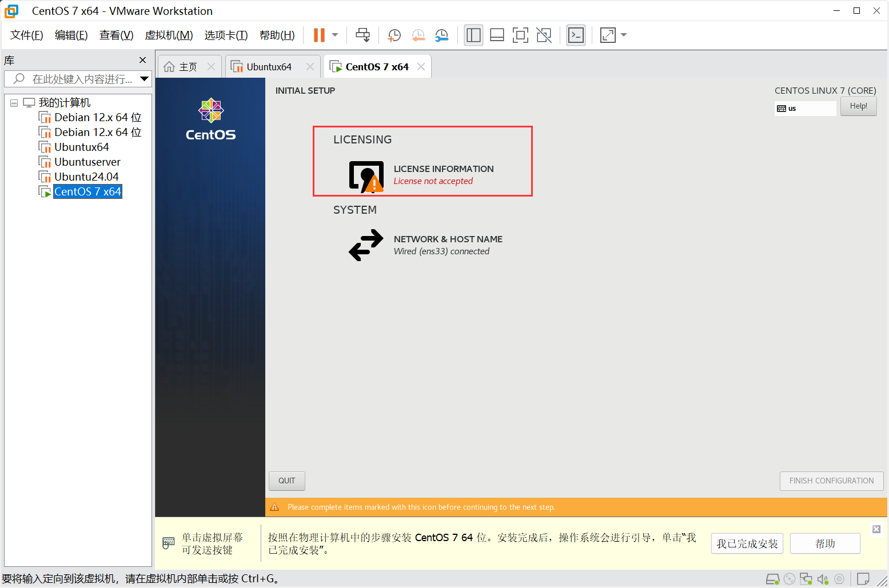Click the keyboard icon in the hint bar
Viewport: 889px width, 588px height.
(169, 543)
